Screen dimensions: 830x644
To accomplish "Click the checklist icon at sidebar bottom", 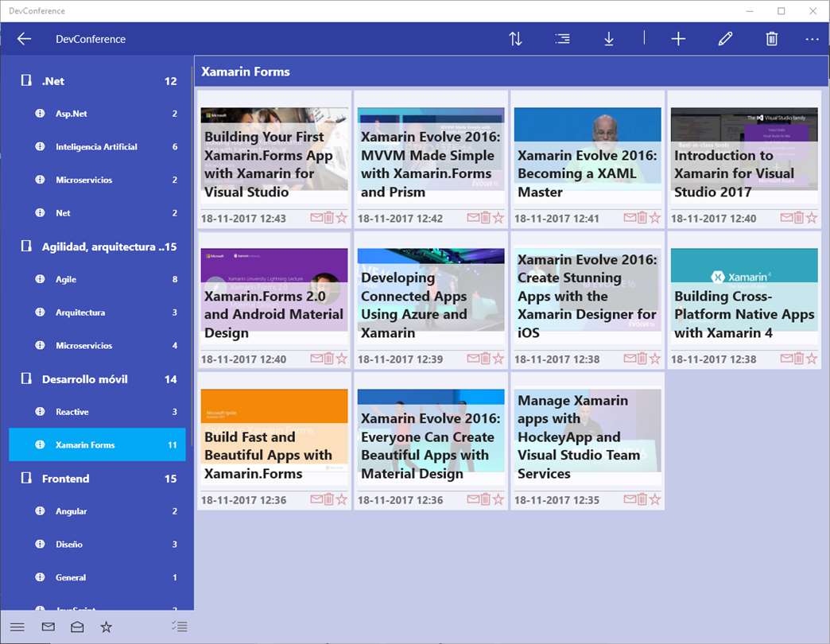I will click(180, 627).
